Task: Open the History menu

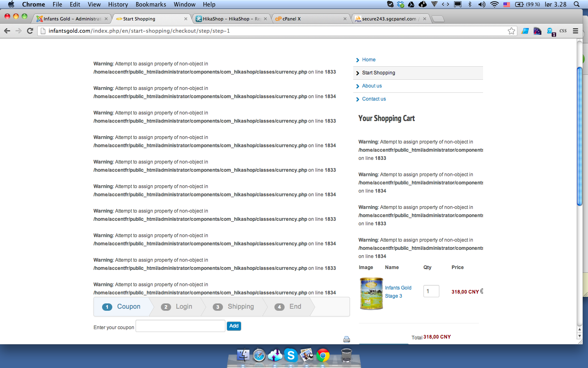Action: [118, 4]
